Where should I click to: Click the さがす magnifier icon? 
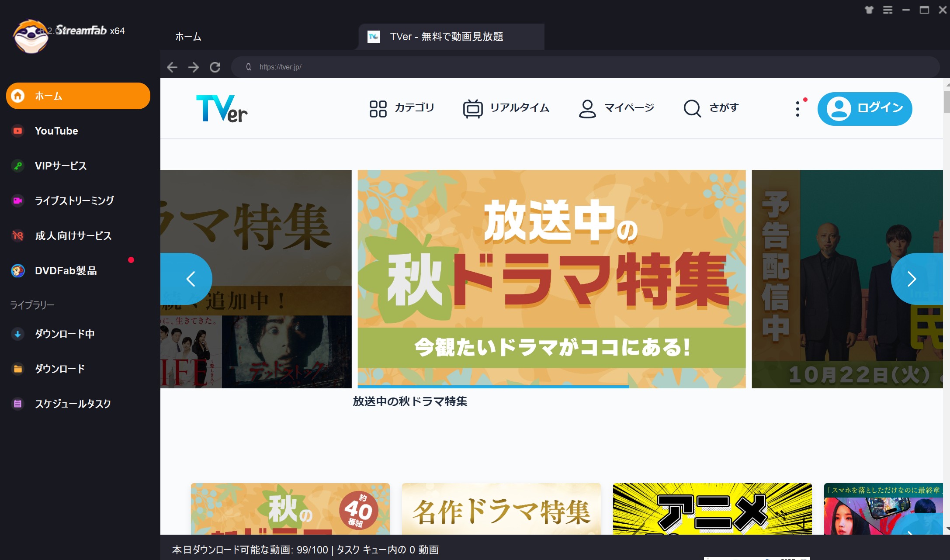692,108
